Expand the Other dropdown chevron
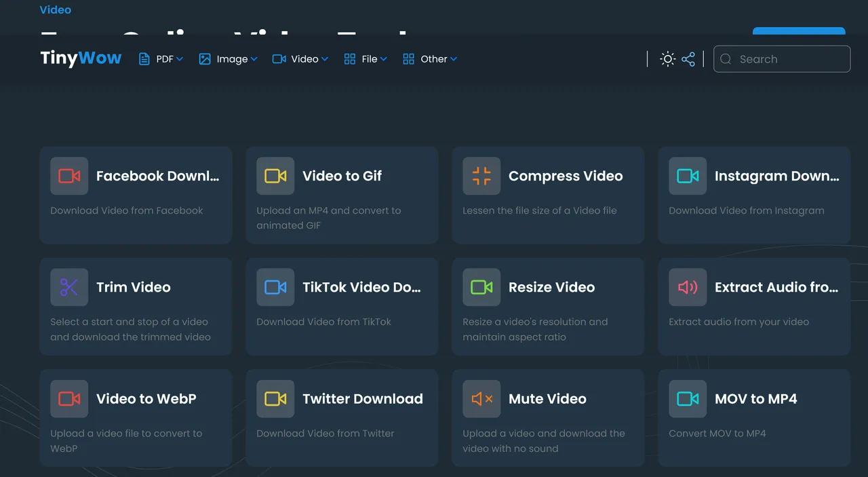Screen dimensions: 868x477 tap(454, 59)
